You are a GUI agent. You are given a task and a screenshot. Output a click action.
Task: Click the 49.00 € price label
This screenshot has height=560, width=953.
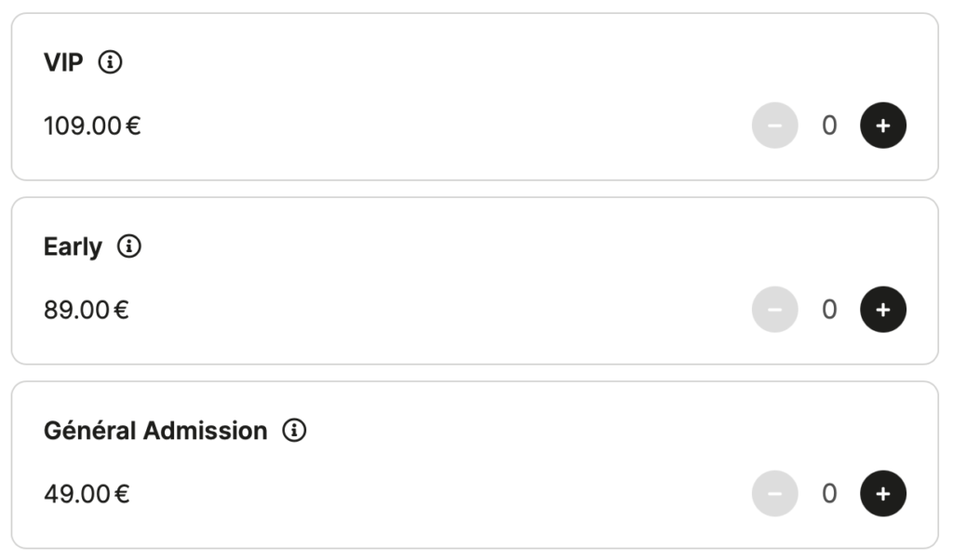86,494
